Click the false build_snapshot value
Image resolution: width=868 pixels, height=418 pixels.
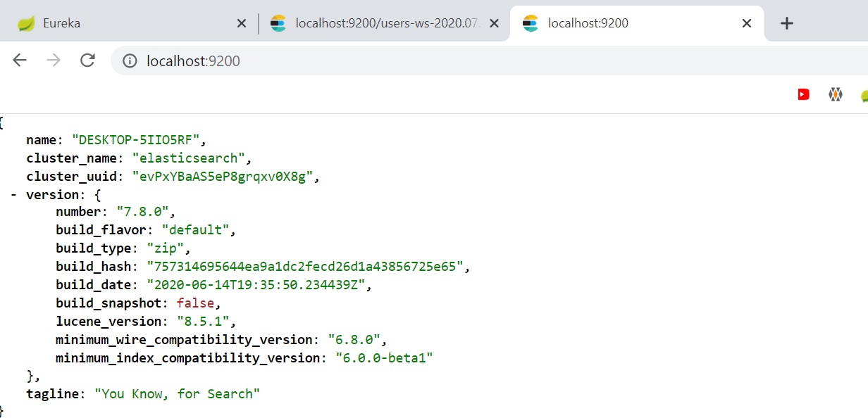(x=194, y=303)
